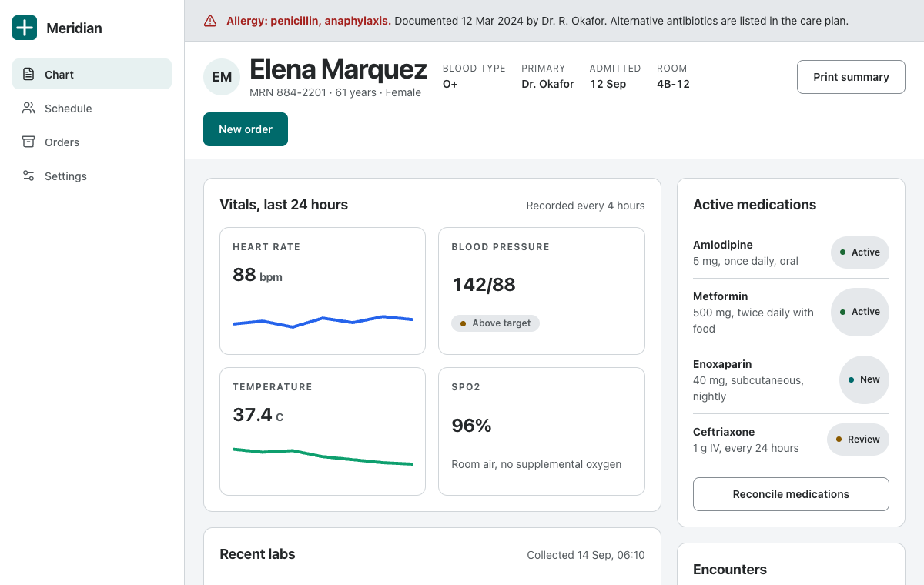Click the Review badge for Ceftriaxone
Image resolution: width=924 pixels, height=585 pixels.
[x=858, y=440]
